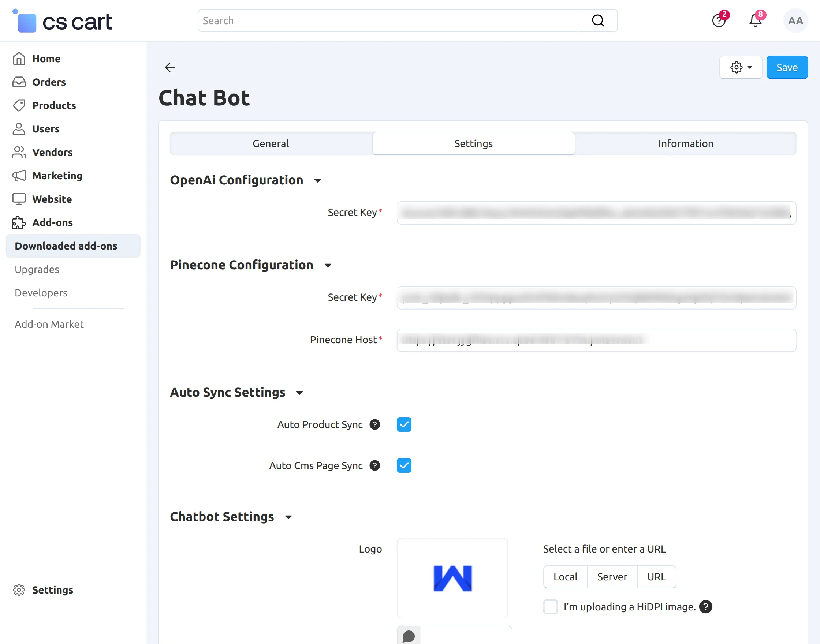Uncheck the Auto Product Sync checkbox

[x=404, y=424]
